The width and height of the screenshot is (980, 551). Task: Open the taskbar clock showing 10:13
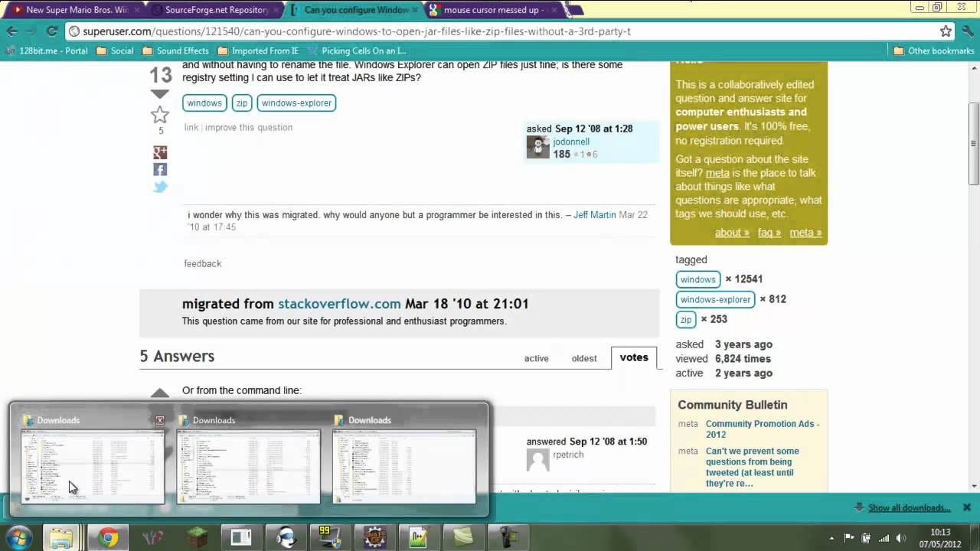(x=941, y=537)
